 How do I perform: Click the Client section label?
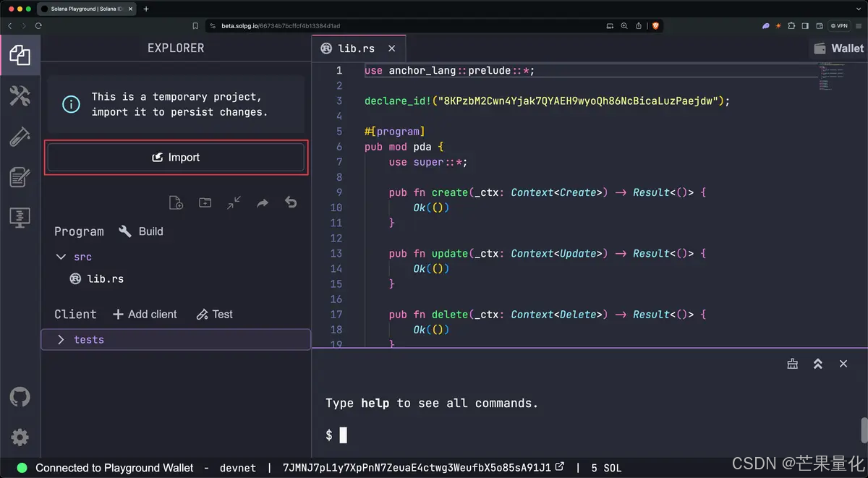(x=75, y=314)
